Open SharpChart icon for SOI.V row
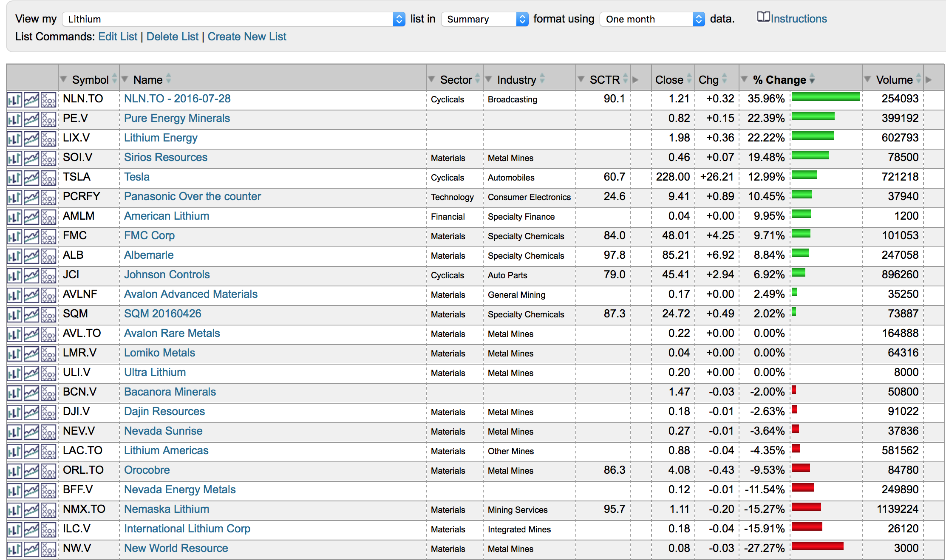Viewport: 946px width, 560px height. 14,158
